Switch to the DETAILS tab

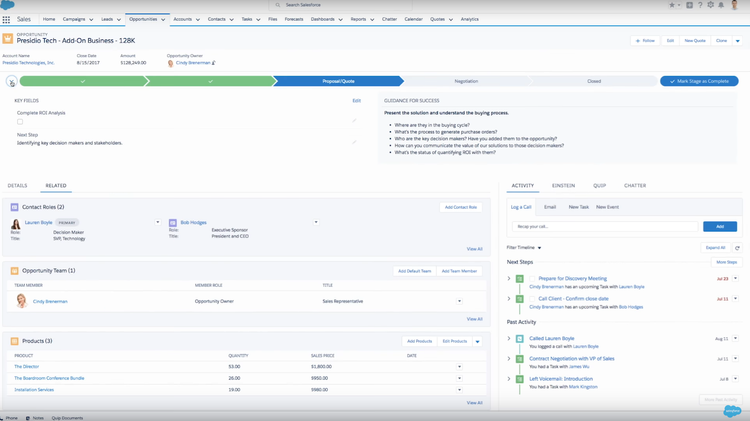coord(17,186)
